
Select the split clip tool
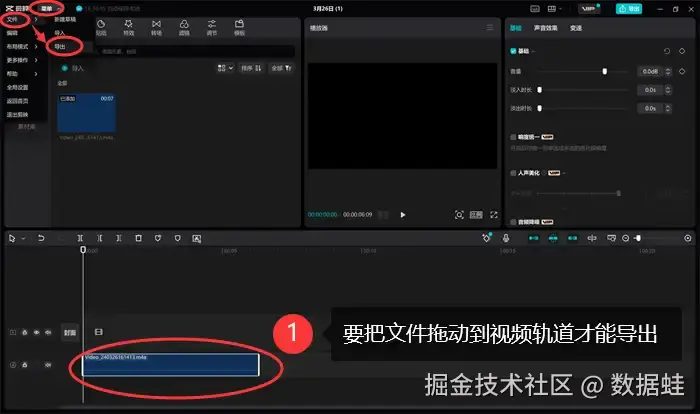click(x=80, y=238)
